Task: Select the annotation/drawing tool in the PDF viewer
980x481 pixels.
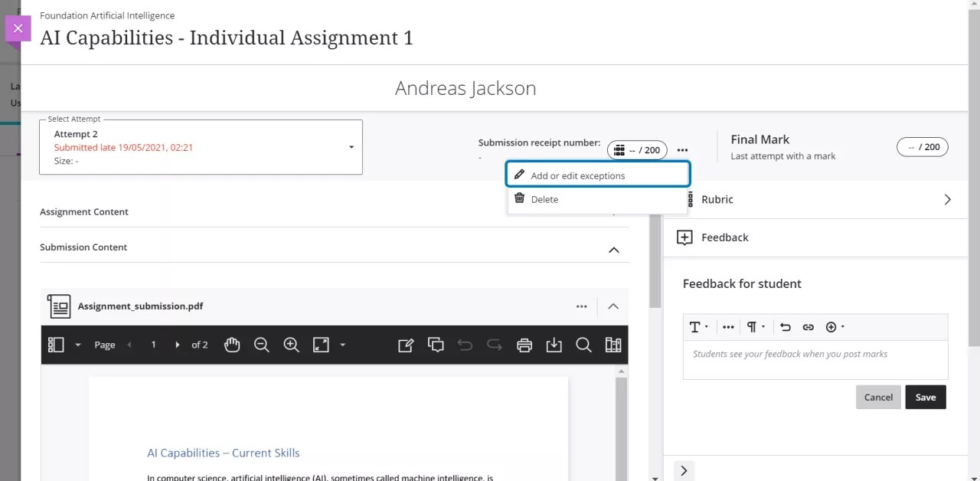Action: [x=406, y=345]
